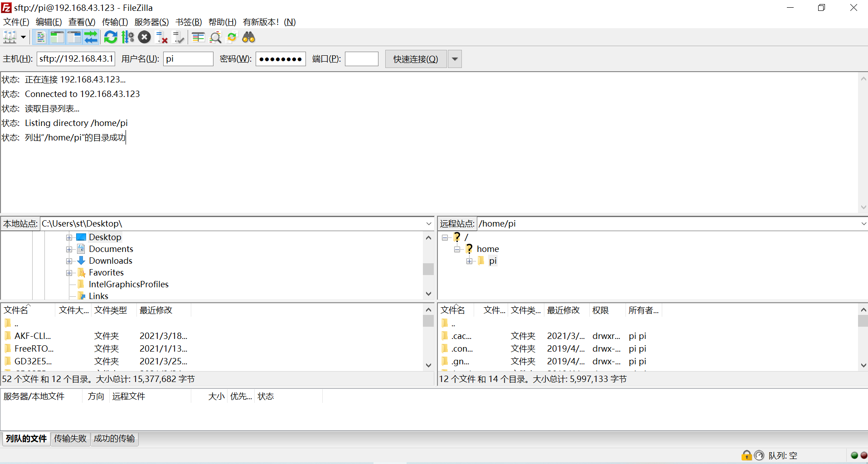
Task: Select the GD32E5... local folder row
Action: [x=212, y=361]
